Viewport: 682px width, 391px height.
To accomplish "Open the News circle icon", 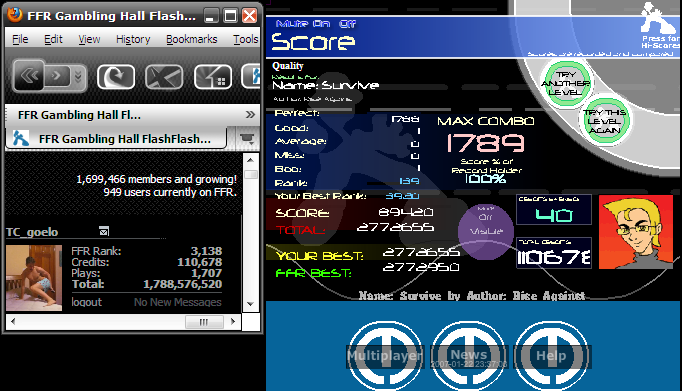I will (468, 356).
